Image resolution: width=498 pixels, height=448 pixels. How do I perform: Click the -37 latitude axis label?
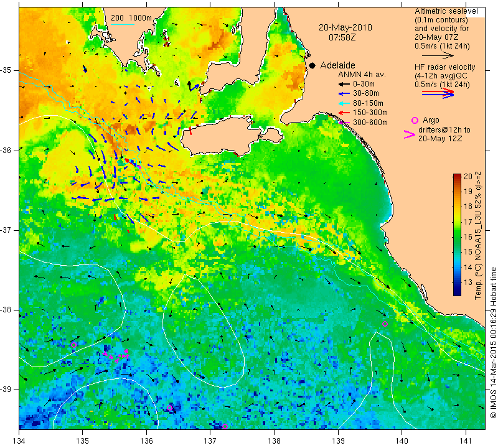[x=6, y=230]
